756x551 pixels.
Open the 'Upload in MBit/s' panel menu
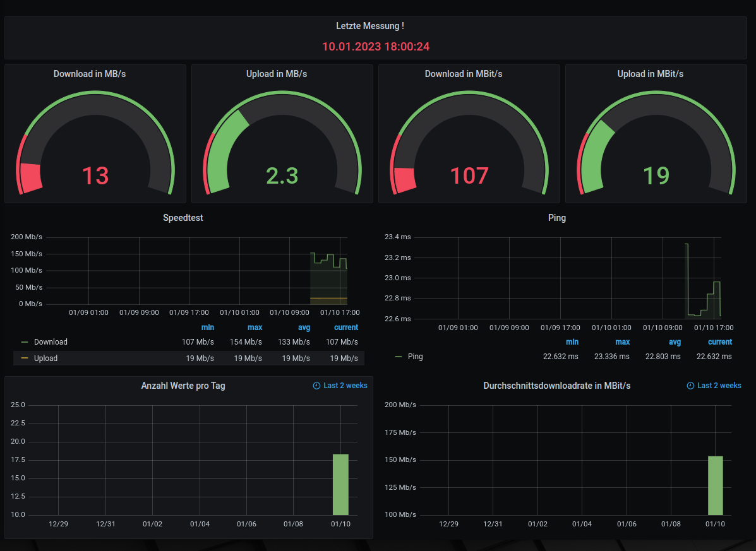(x=651, y=74)
